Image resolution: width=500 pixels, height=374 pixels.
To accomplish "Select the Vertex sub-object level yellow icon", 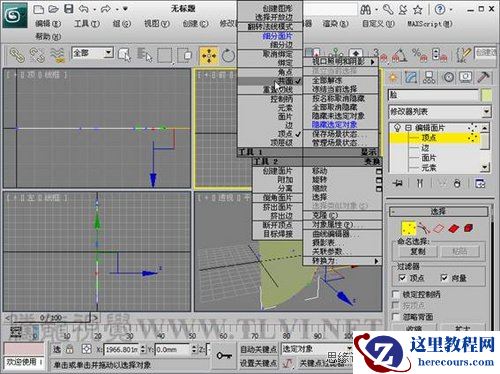I will [409, 228].
